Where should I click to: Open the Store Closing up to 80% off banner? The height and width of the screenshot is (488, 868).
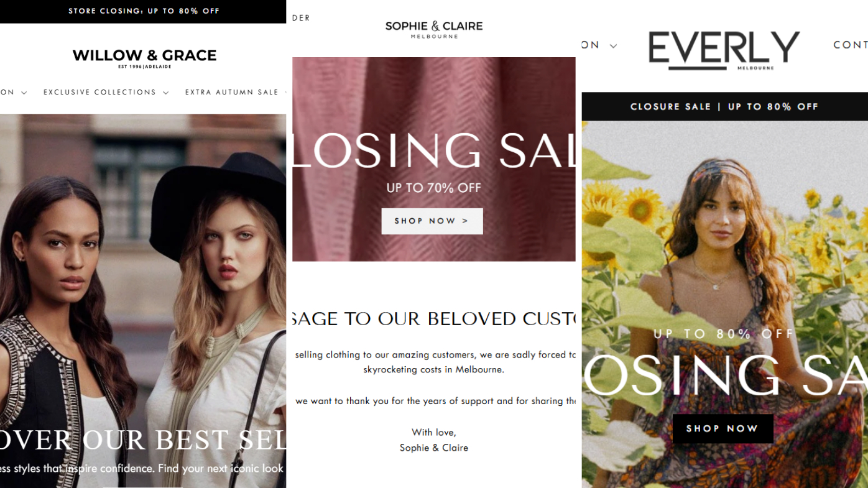pyautogui.click(x=143, y=11)
